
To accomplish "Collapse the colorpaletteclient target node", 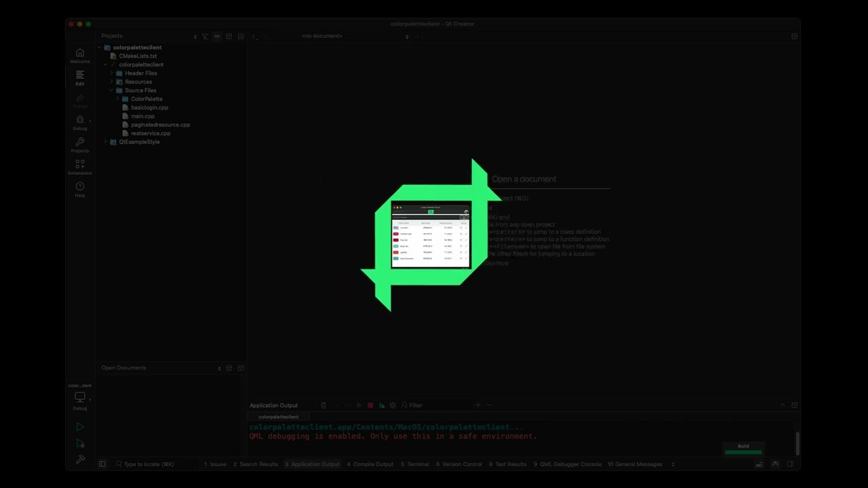I will (x=106, y=65).
